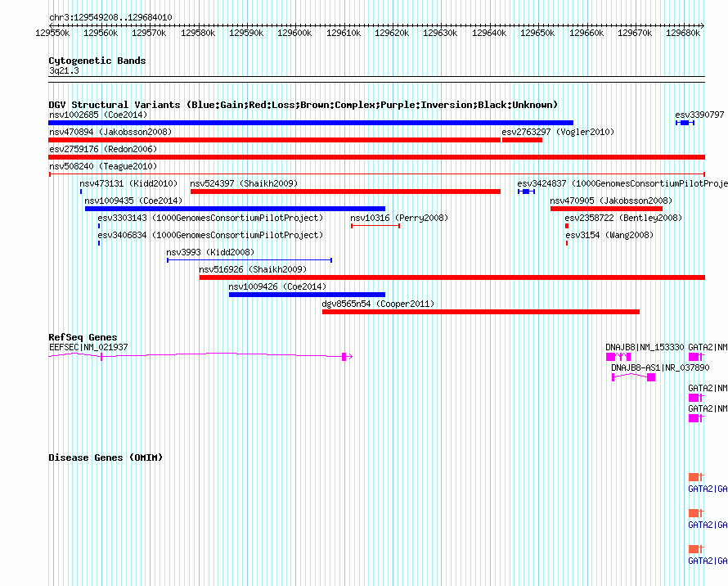The height and width of the screenshot is (586, 728).
Task: Open the first GATA2 OMIM disease gene glyph
Action: (x=696, y=477)
